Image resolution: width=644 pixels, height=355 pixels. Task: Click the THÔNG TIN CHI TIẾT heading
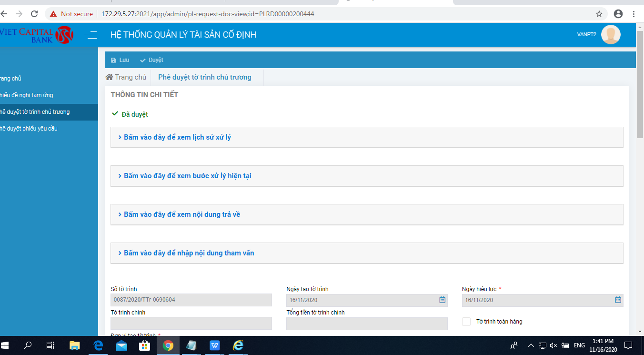pos(144,95)
